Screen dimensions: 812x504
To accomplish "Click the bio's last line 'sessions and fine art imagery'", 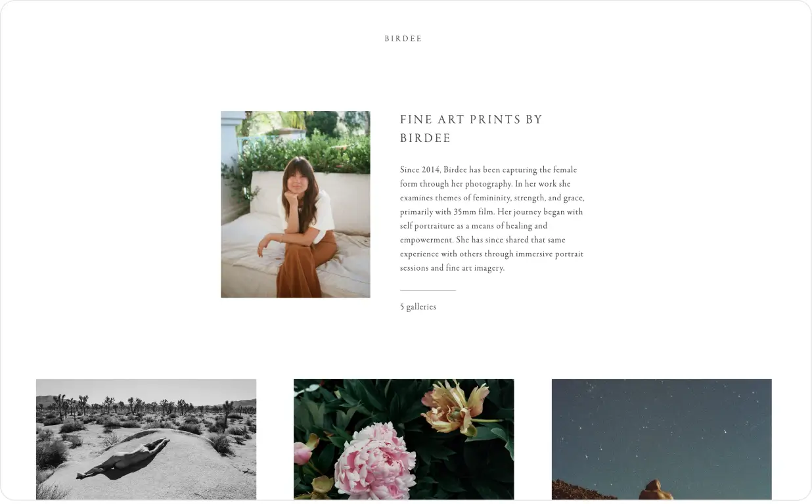I will coord(452,268).
